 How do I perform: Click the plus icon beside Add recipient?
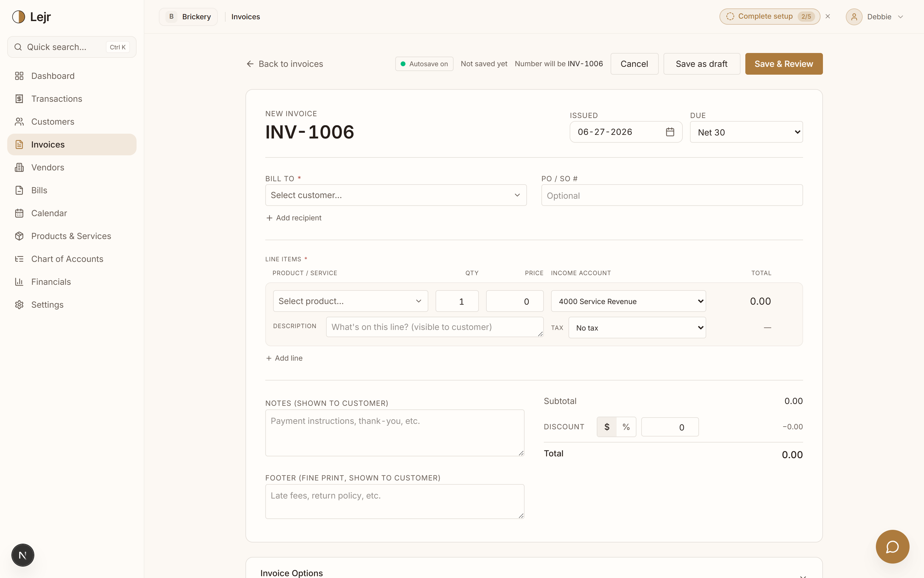pyautogui.click(x=269, y=218)
